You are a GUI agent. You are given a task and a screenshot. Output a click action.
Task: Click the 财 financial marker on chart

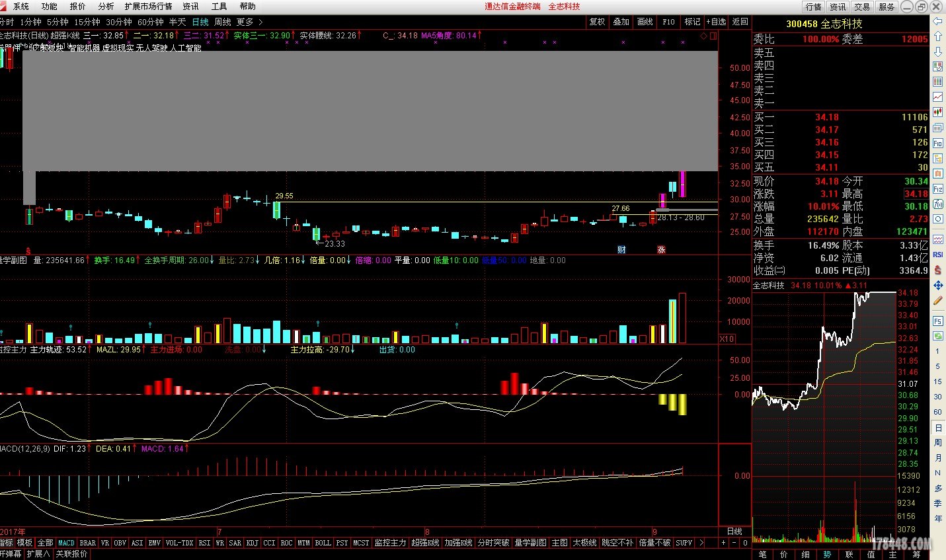[621, 249]
